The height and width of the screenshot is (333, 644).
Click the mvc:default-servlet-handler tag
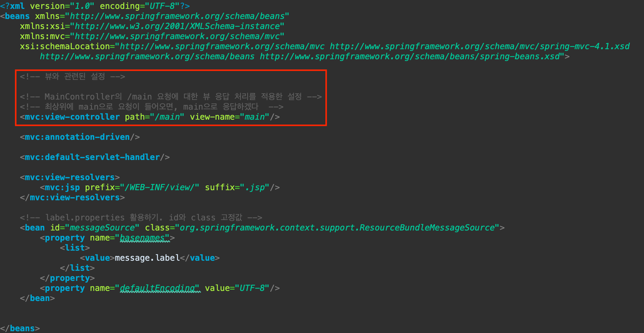click(92, 157)
